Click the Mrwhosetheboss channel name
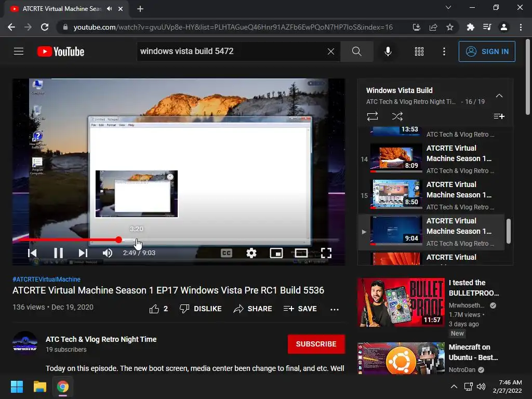The image size is (532, 399). coord(467,305)
